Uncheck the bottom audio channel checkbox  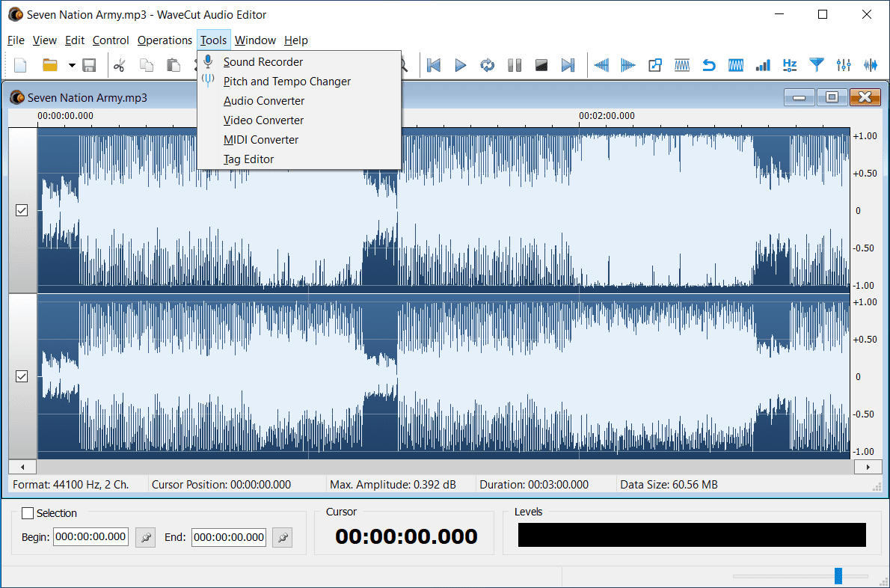(x=22, y=376)
